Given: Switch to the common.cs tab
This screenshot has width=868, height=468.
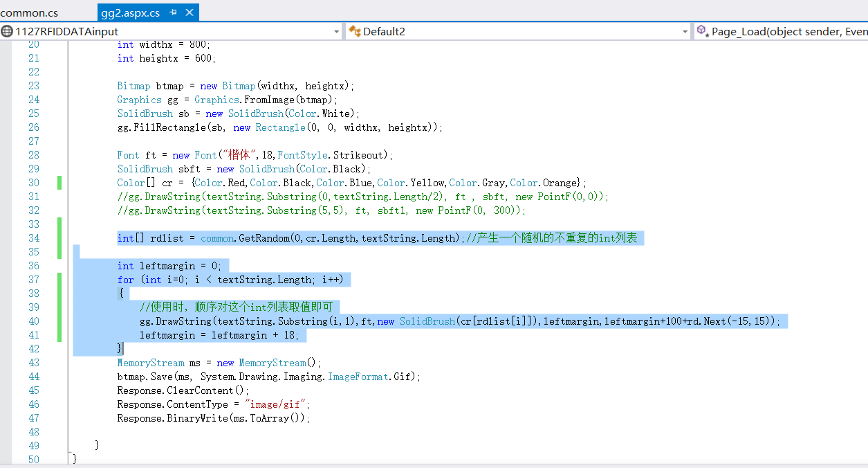Looking at the screenshot, I should 29,12.
